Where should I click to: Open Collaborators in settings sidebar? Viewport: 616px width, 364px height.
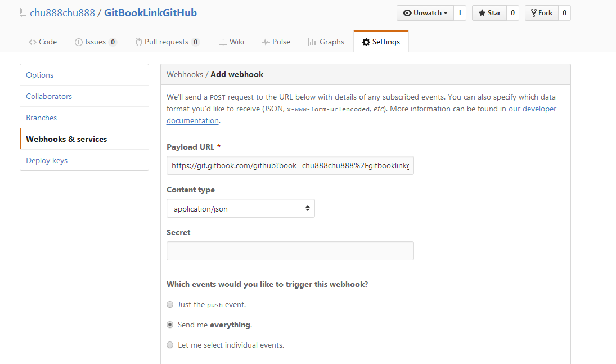coord(84,96)
